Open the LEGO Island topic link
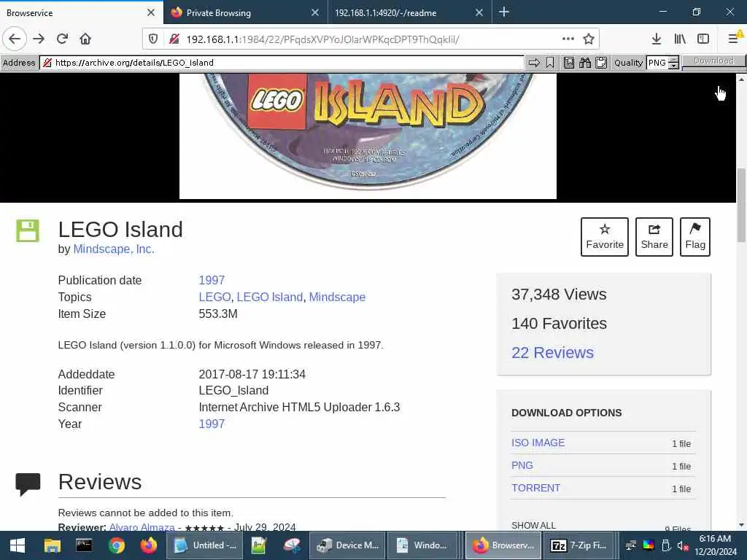 point(270,297)
